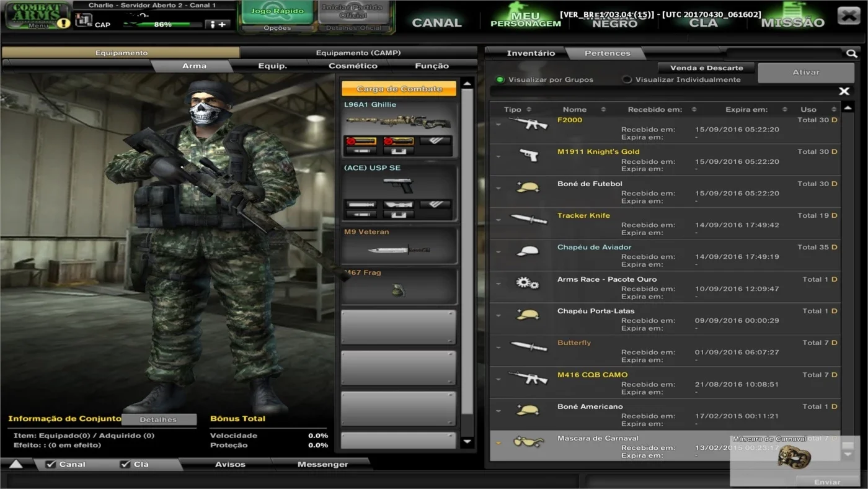This screenshot has height=489, width=868.
Task: Select the (ACE) USP SE pistol slot
Action: pyautogui.click(x=400, y=192)
